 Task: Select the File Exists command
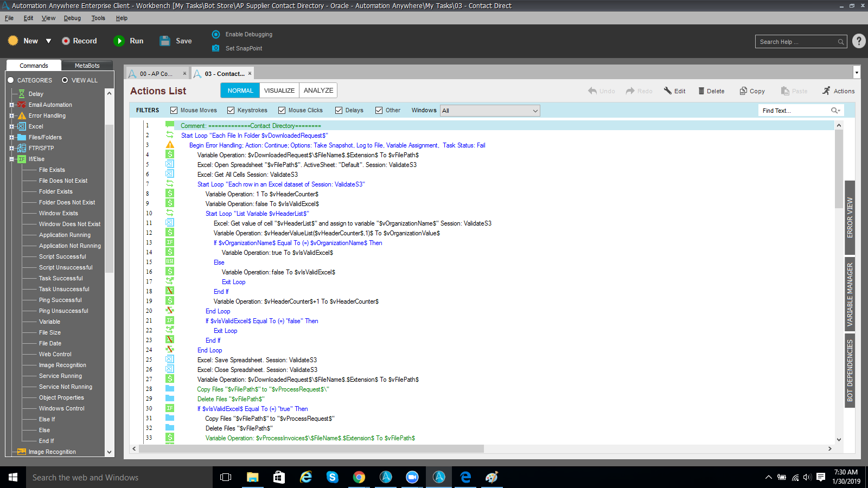coord(52,170)
